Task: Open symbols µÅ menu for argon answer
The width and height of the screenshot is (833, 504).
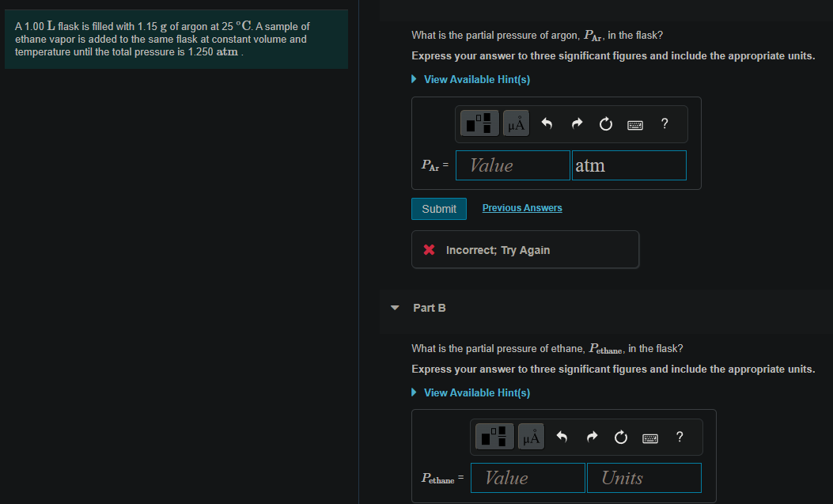Action: click(516, 123)
